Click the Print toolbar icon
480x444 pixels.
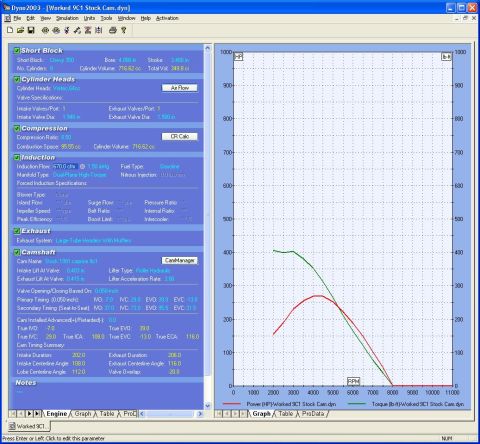pos(113,30)
